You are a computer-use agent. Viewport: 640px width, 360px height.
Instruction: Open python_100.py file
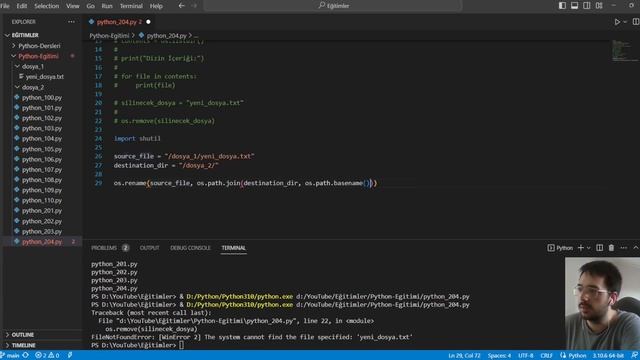[x=42, y=98]
